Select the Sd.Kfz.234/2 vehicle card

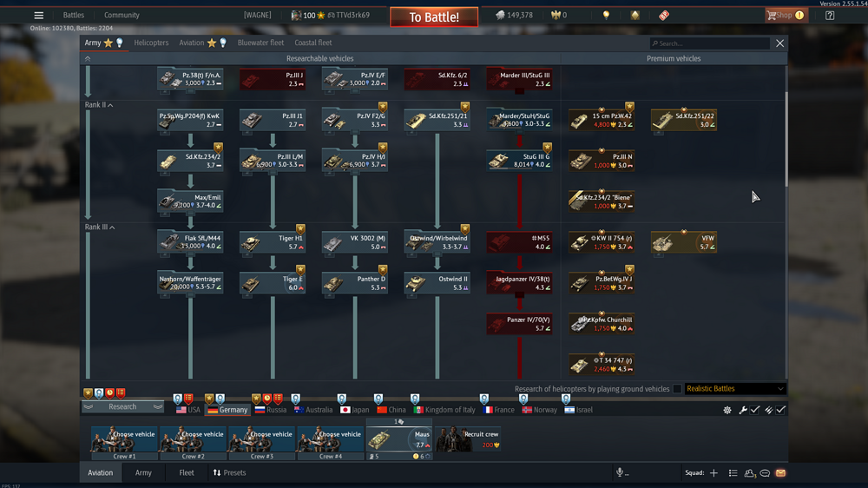(x=190, y=161)
